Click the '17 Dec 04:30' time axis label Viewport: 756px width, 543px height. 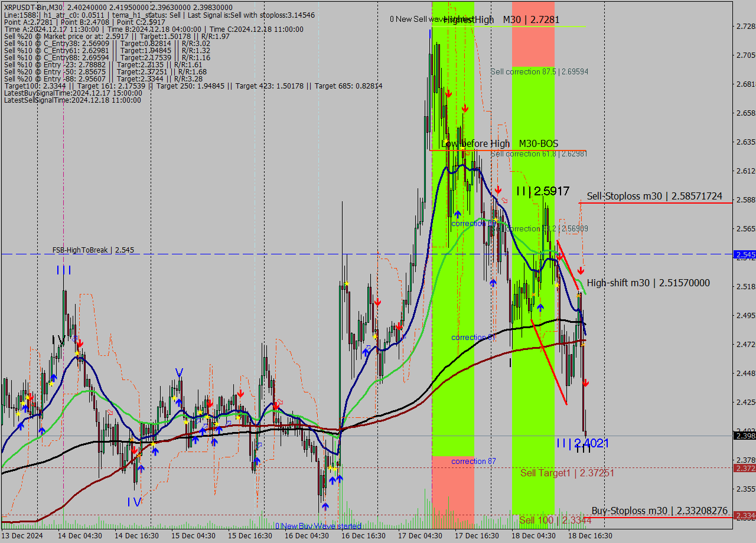pos(419,536)
